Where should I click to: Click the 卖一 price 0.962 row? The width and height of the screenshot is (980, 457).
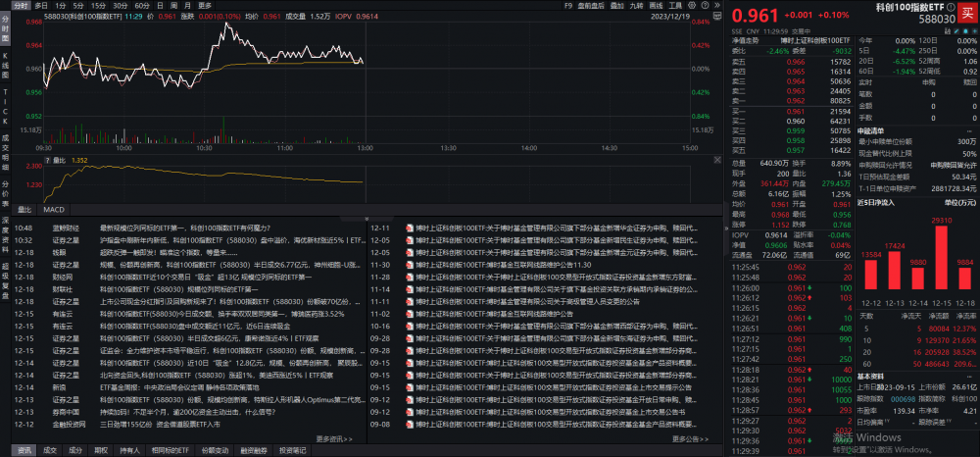click(791, 100)
